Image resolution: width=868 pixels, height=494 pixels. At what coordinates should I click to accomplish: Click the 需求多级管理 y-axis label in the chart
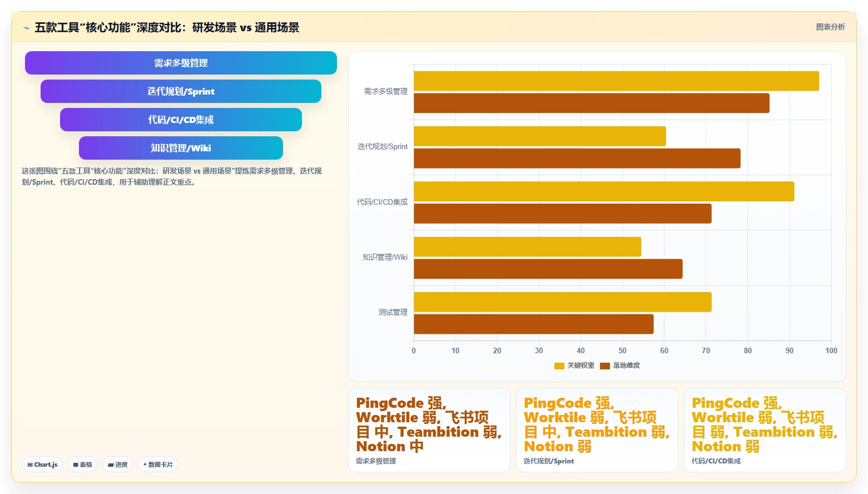point(386,92)
